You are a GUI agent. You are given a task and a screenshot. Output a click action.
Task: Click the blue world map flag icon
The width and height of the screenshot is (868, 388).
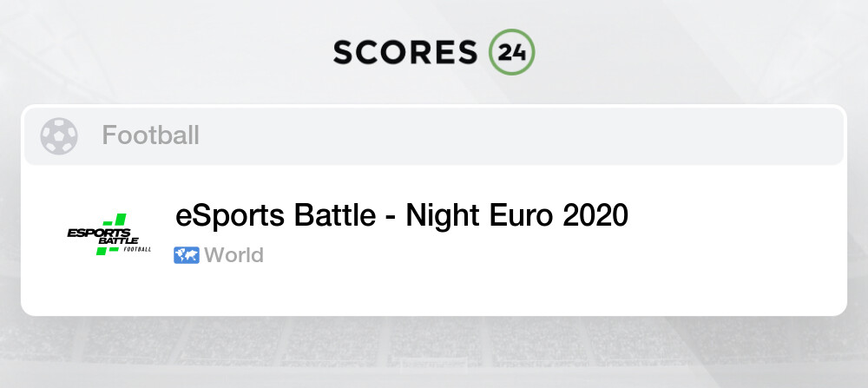coord(187,255)
